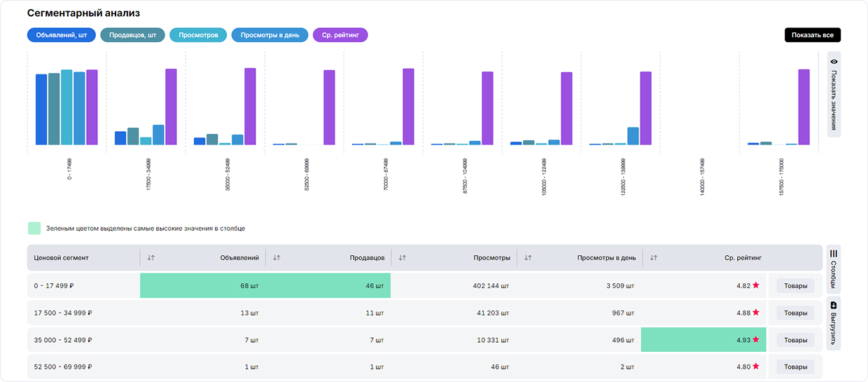Click sort icon in Объявлений column
This screenshot has width=868, height=382.
click(x=151, y=258)
